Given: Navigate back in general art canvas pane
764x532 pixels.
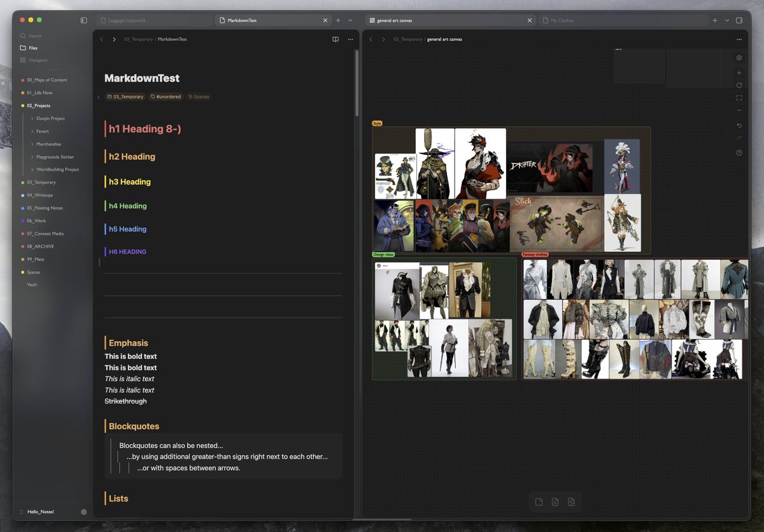Looking at the screenshot, I should (371, 39).
